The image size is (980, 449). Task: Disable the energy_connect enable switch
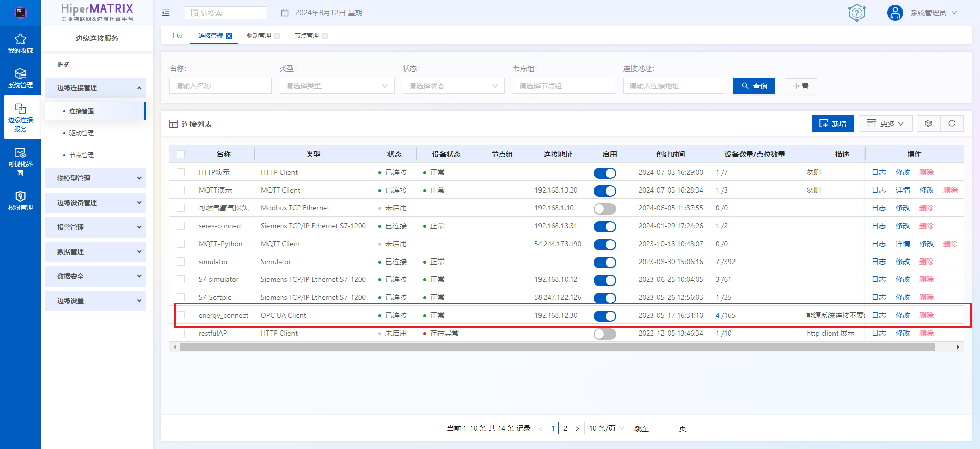pos(605,316)
